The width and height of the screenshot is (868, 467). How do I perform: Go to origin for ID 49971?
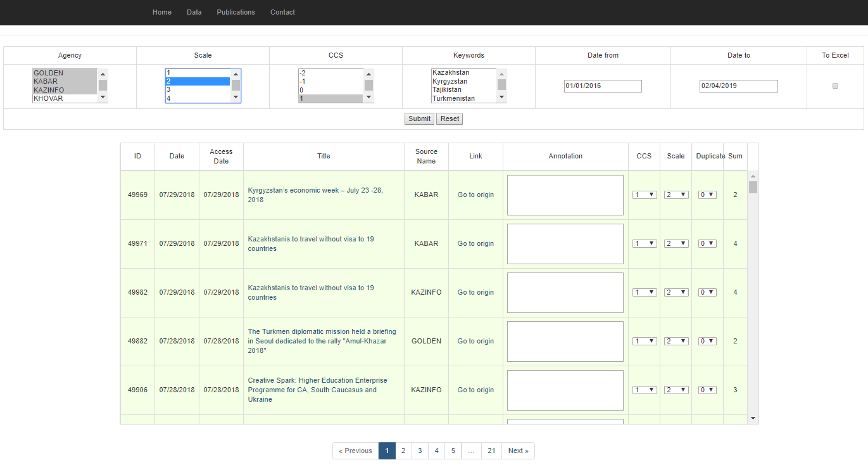pos(475,243)
